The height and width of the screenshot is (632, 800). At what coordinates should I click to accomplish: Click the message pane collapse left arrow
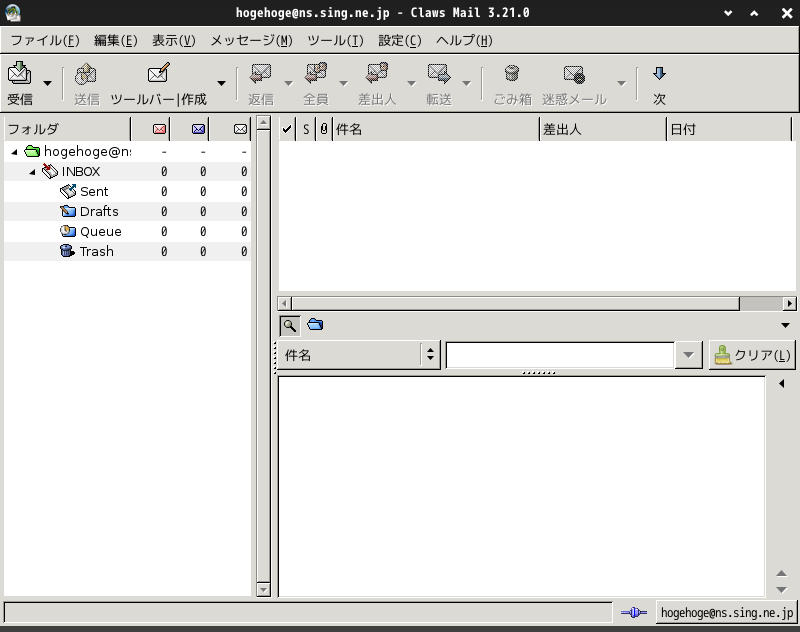pyautogui.click(x=782, y=384)
